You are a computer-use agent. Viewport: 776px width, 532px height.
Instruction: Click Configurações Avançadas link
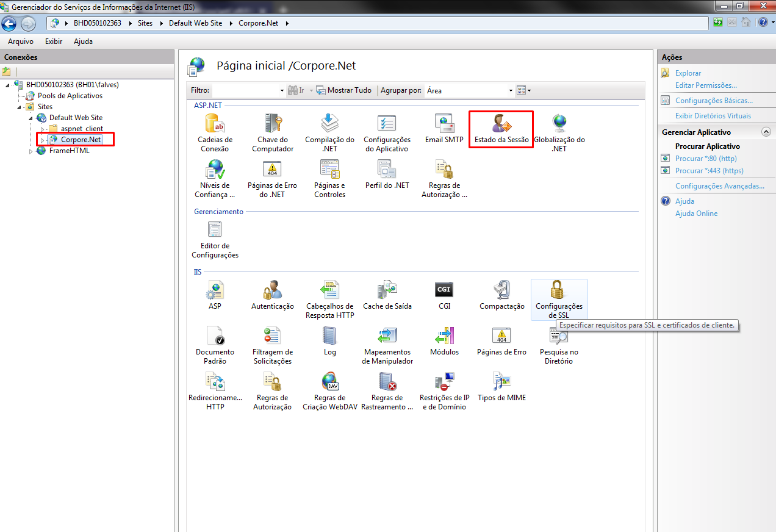[x=720, y=186]
